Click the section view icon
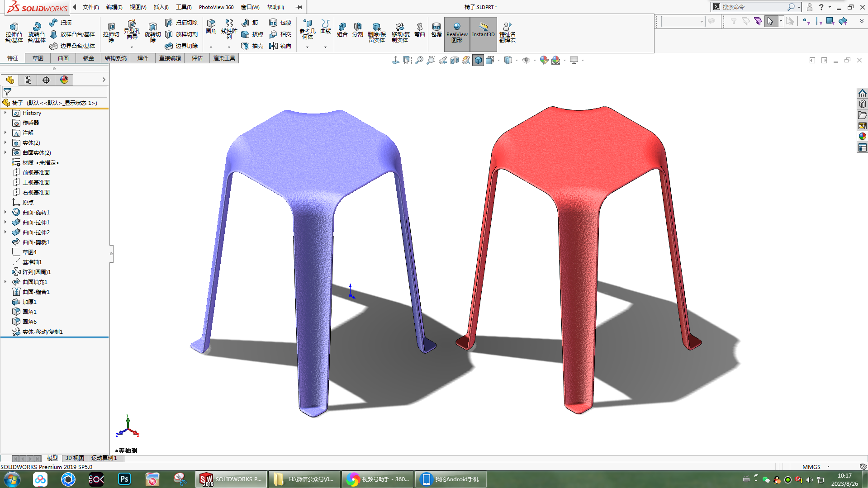 [455, 60]
